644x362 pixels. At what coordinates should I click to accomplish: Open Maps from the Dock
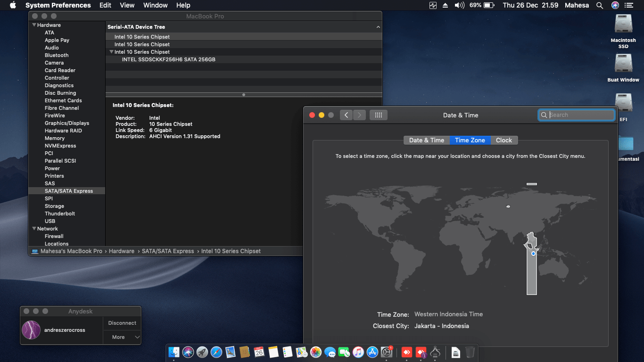tap(302, 352)
